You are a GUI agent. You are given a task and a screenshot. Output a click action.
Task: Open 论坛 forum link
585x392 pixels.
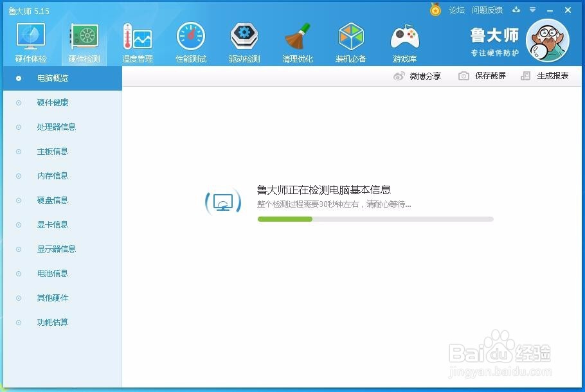(x=456, y=10)
